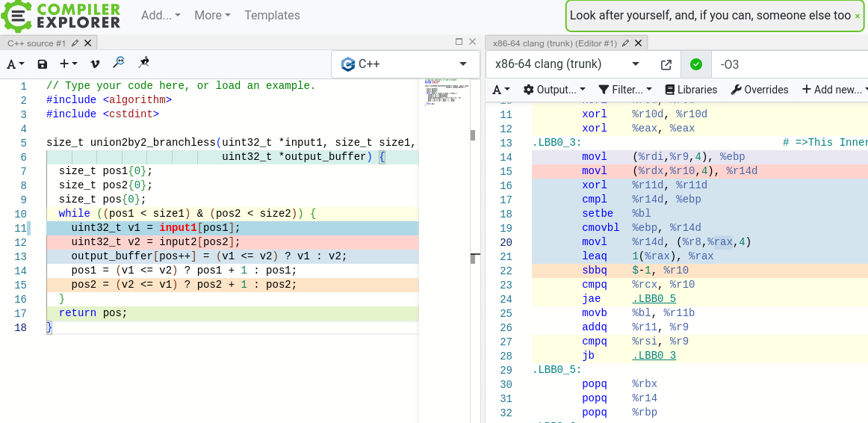
Task: Click the magnifier icon in source editor toolbar
Action: point(119,64)
